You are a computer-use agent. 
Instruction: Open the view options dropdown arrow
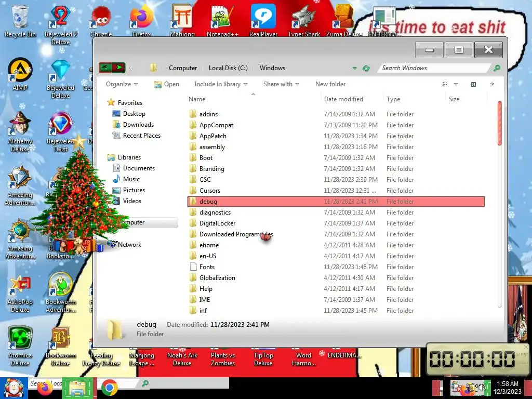(456, 84)
